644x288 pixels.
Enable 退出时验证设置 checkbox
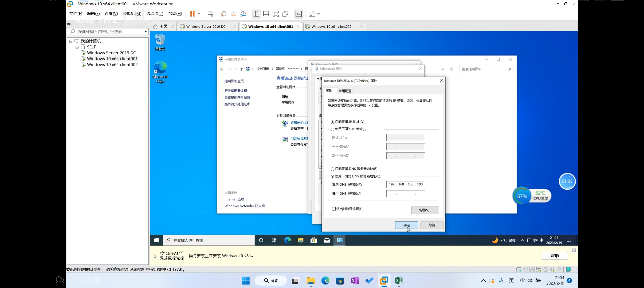(x=334, y=209)
